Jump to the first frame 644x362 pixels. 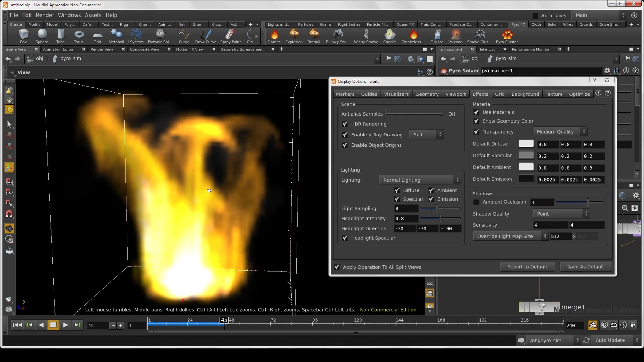click(x=17, y=325)
